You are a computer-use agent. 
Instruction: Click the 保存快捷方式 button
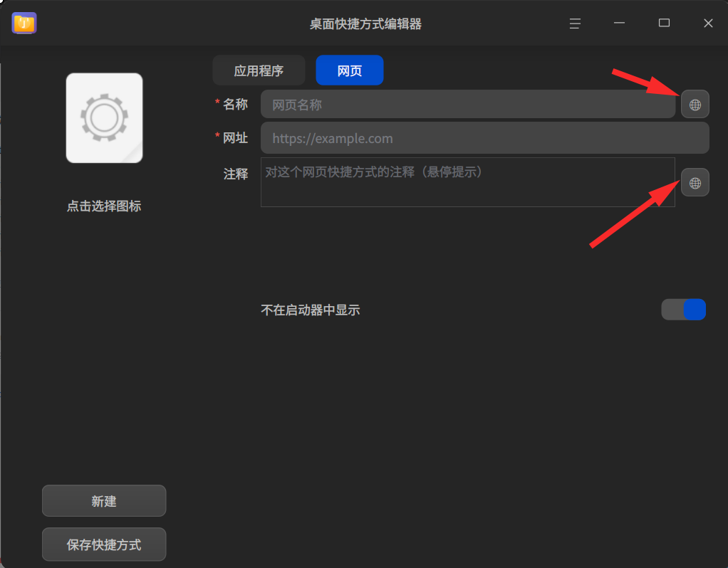104,545
